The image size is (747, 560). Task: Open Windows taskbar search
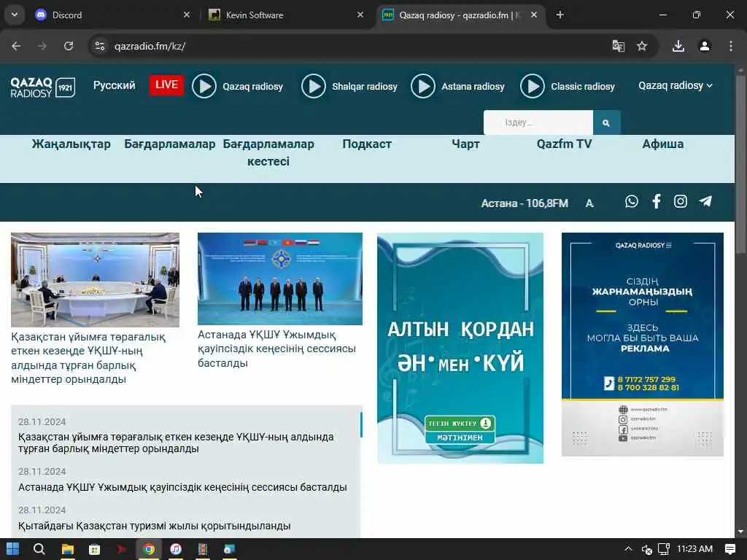(39, 549)
